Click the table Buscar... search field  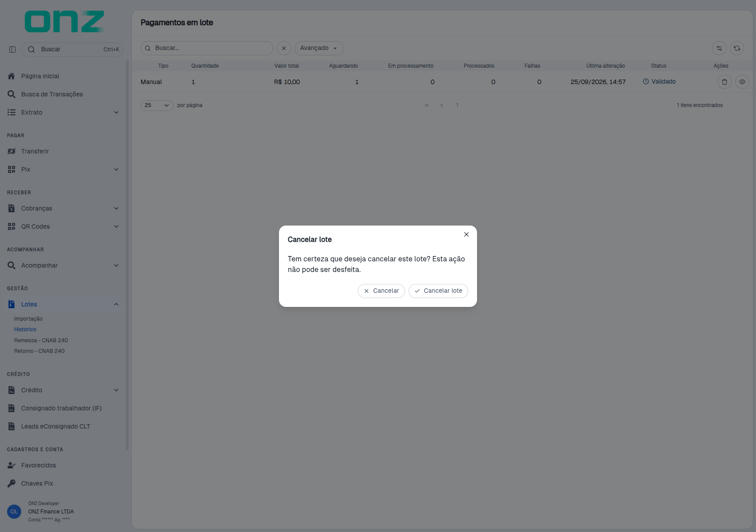click(x=207, y=48)
